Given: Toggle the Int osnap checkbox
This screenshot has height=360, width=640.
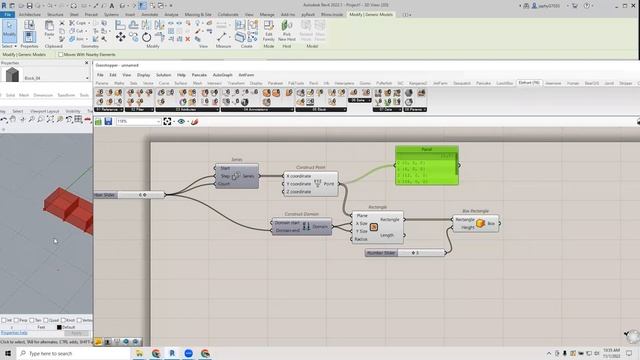Looking at the screenshot, I should point(4,320).
